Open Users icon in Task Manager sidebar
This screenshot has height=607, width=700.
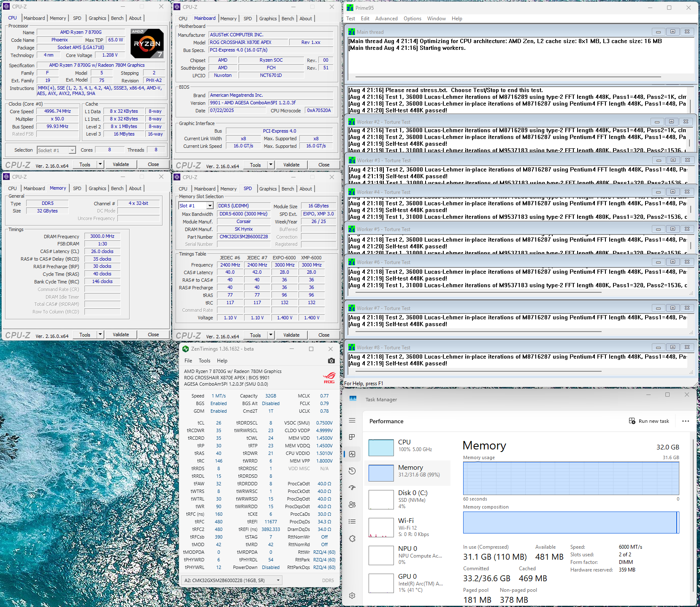[x=352, y=505]
